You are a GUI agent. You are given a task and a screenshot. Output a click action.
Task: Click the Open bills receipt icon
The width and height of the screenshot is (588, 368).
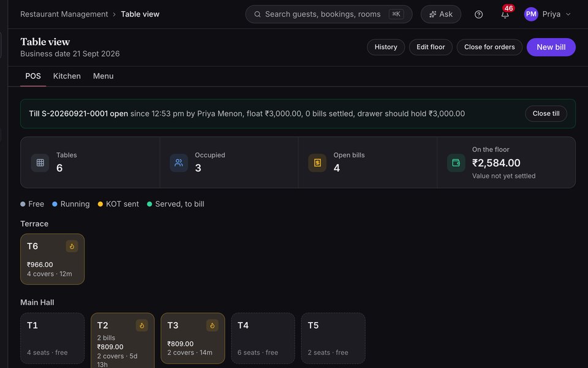pos(317,163)
